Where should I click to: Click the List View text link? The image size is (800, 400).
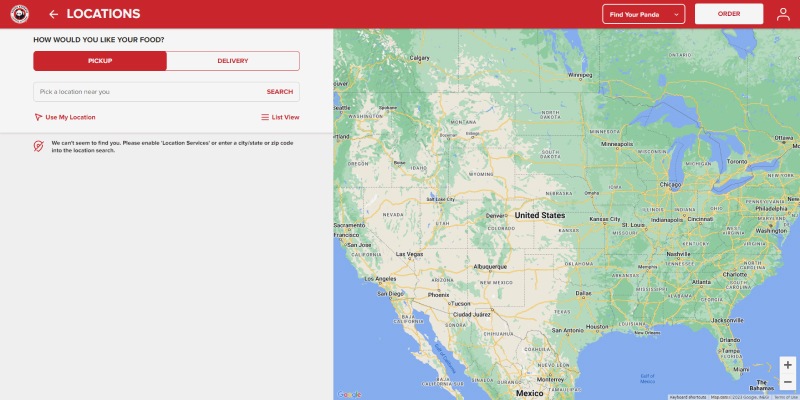[285, 117]
